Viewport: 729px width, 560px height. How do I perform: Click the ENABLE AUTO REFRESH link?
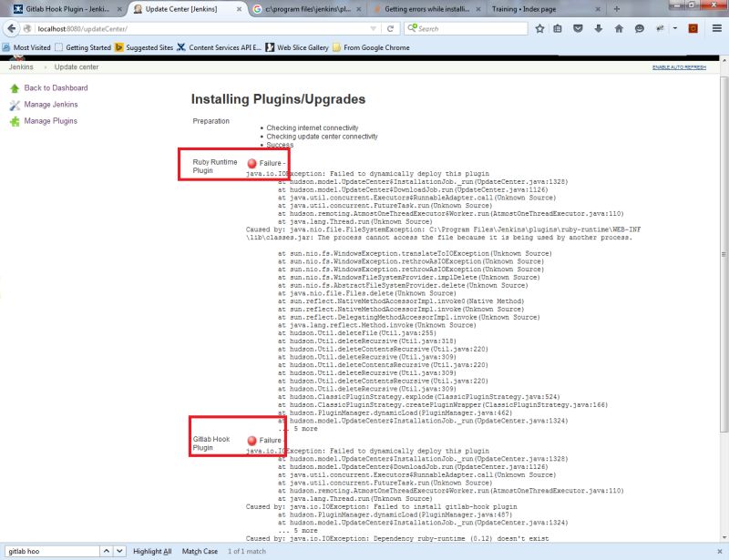pos(679,68)
